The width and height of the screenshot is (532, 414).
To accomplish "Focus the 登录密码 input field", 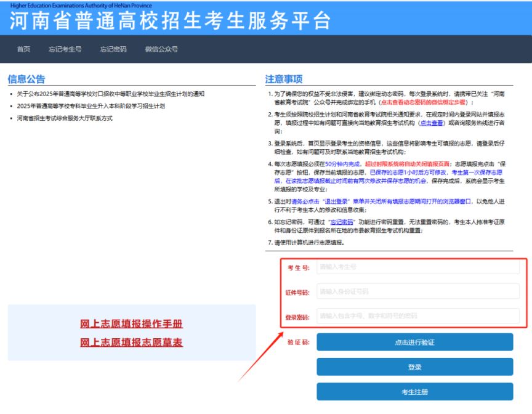I will [x=418, y=316].
